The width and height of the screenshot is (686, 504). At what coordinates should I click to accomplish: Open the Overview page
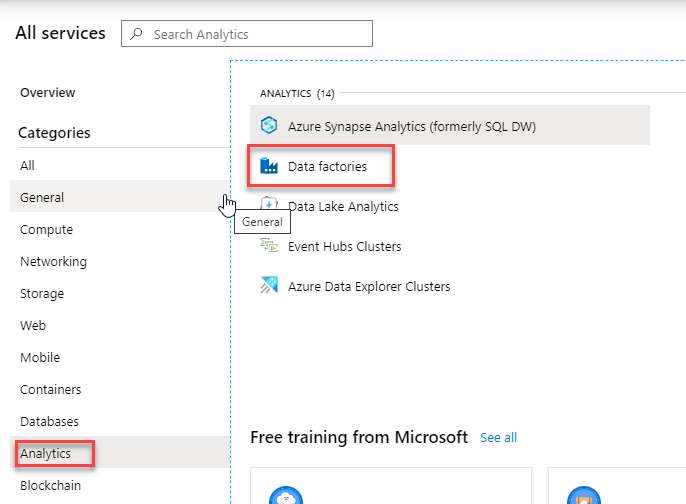[x=47, y=93]
